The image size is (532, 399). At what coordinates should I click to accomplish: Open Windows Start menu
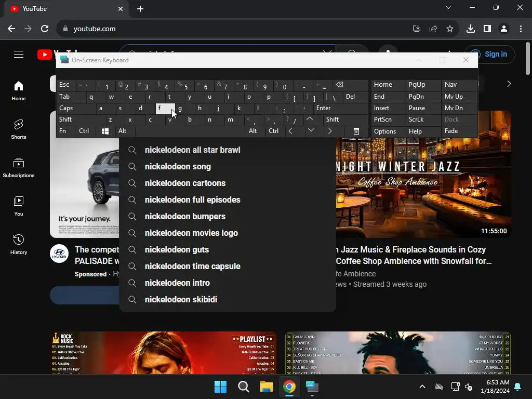tap(220, 387)
